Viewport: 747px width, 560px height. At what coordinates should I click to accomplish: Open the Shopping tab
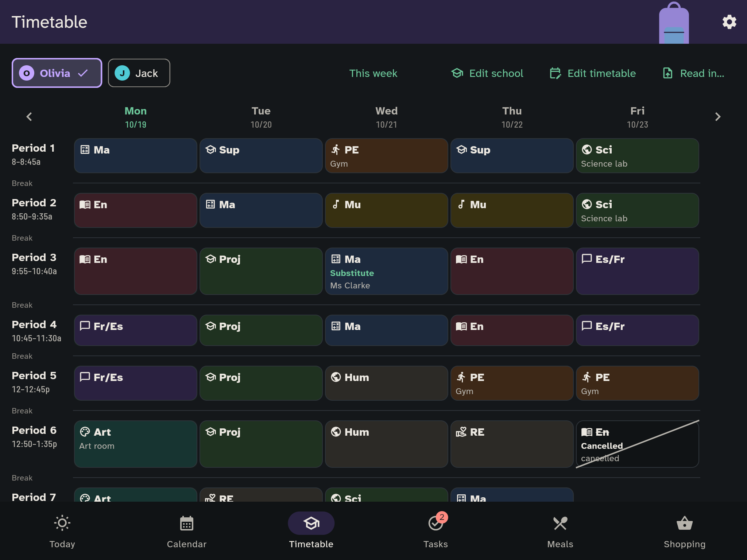[685, 531]
